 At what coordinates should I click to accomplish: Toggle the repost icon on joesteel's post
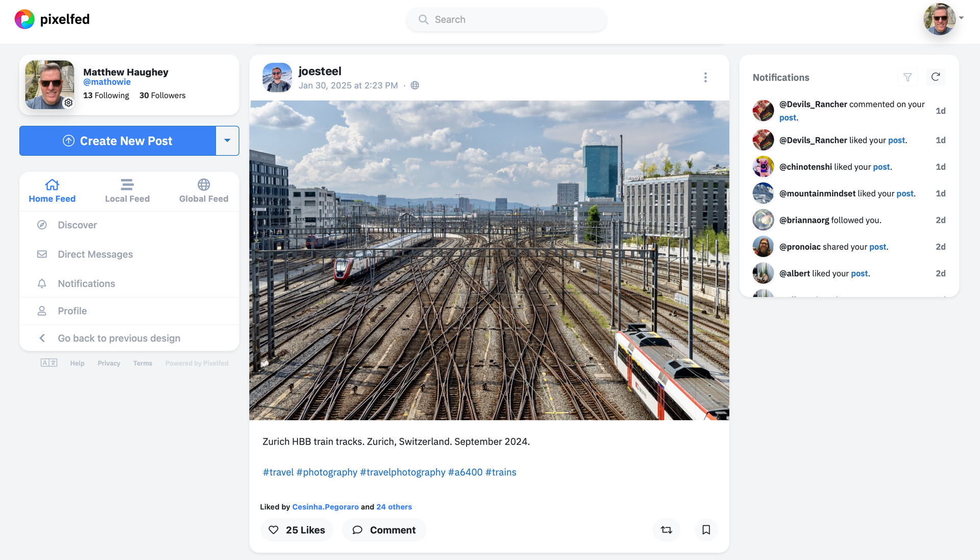[x=666, y=530]
